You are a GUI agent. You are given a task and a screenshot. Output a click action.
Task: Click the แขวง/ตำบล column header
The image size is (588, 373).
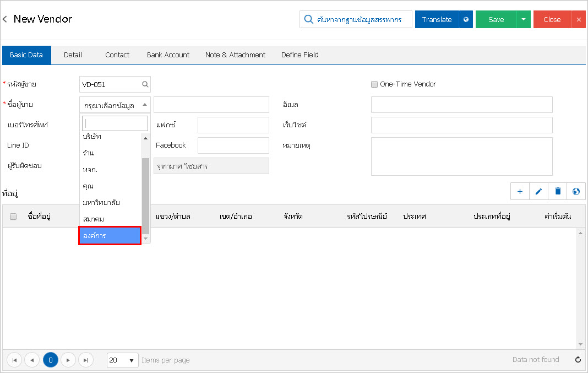tap(173, 217)
